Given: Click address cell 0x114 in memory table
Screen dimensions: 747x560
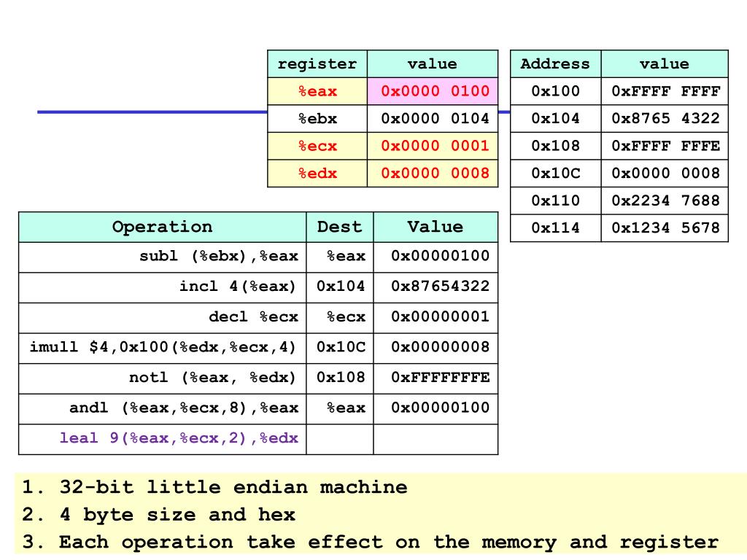Looking at the screenshot, I should pyautogui.click(x=555, y=228).
